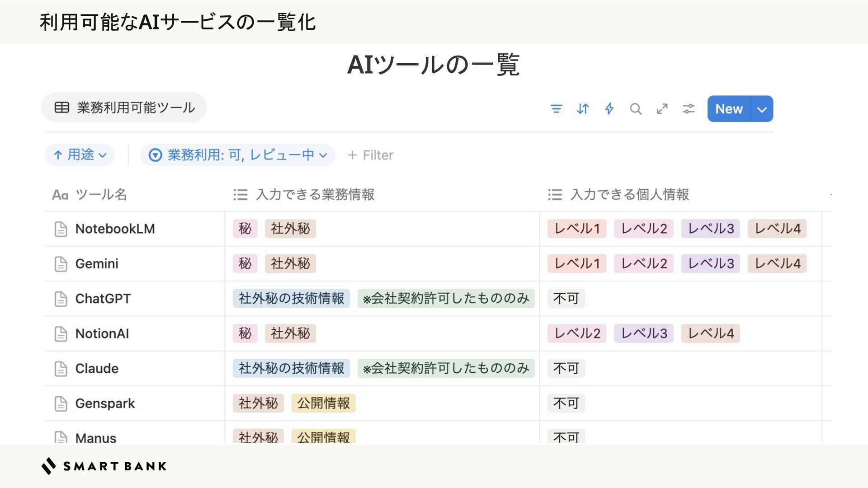
Task: Click the 社外秘 tag in Gemini row
Action: 290,263
